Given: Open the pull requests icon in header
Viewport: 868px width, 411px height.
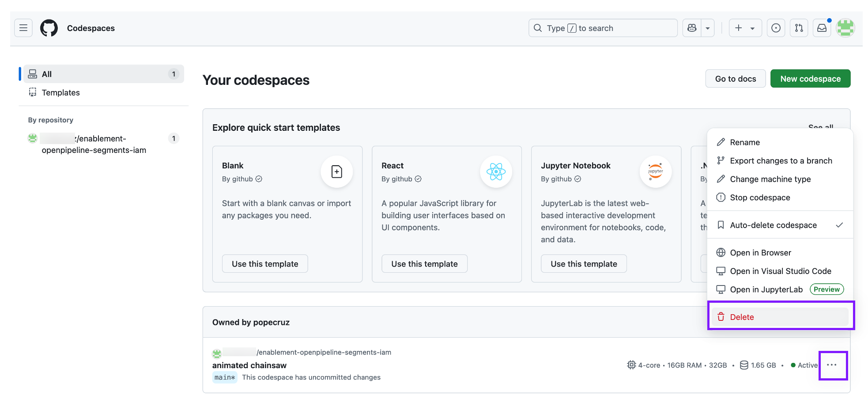Looking at the screenshot, I should click(799, 28).
